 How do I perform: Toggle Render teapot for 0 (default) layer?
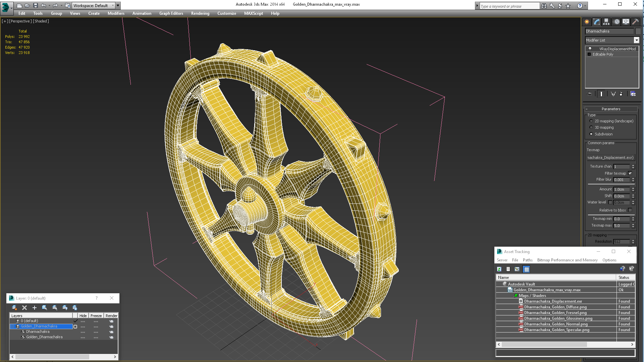(x=111, y=321)
